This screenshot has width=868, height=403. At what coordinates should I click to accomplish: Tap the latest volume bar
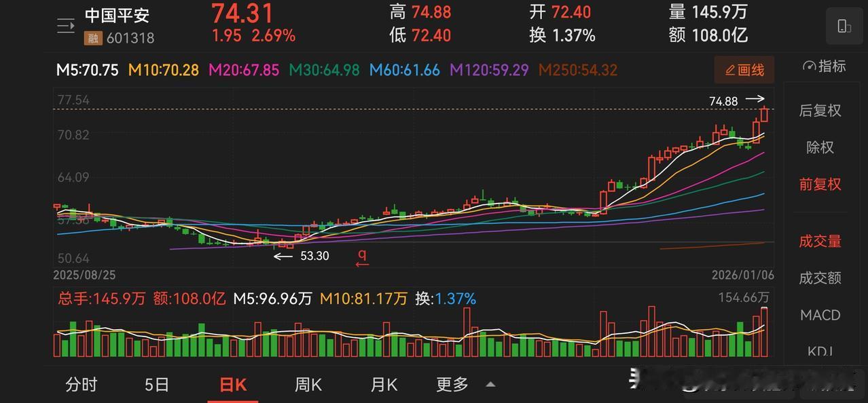tap(765, 332)
